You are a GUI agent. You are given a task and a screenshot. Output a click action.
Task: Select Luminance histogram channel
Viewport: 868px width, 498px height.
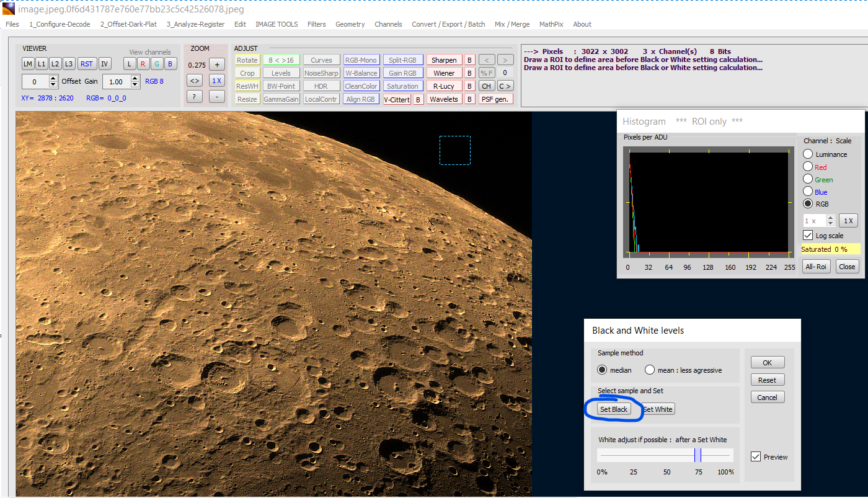pyautogui.click(x=808, y=154)
